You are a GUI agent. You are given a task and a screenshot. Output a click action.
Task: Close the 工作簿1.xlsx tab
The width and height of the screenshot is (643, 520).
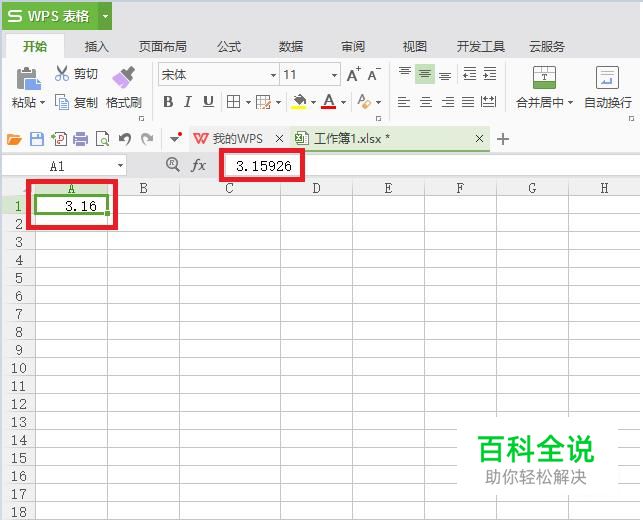coord(479,139)
